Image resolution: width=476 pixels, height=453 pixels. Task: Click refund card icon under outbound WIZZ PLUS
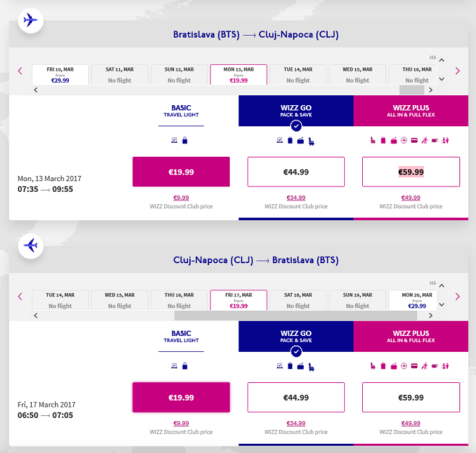click(414, 140)
